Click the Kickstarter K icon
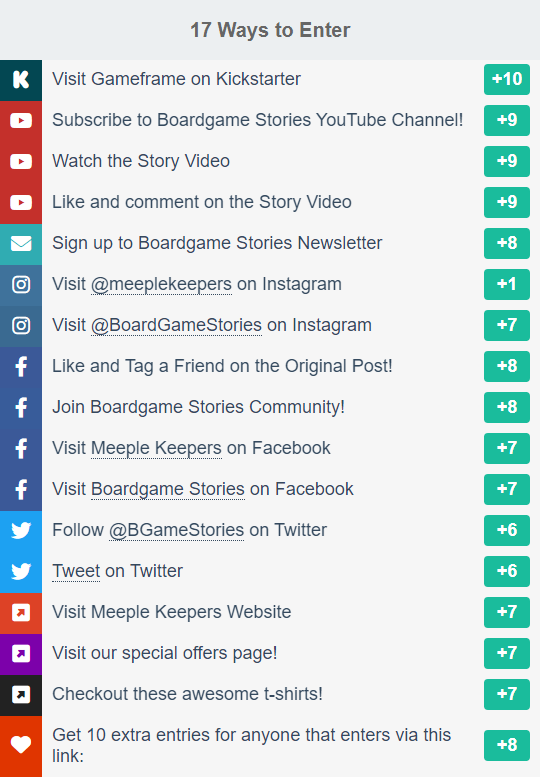Image resolution: width=540 pixels, height=777 pixels. coord(21,79)
